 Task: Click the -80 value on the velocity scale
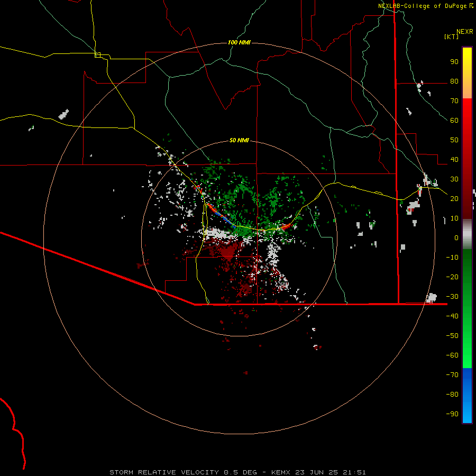click(x=452, y=395)
